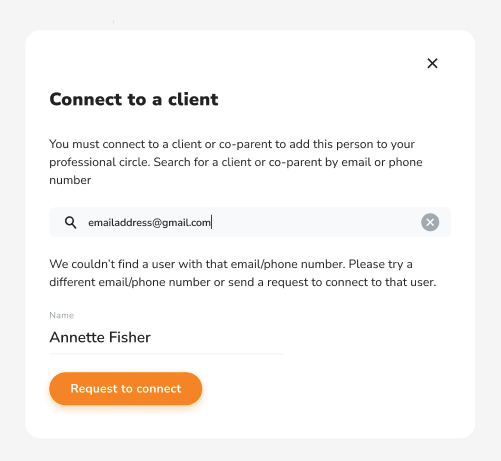The width and height of the screenshot is (501, 461).
Task: Click the 'You must connect to a client' instructions
Action: point(236,162)
